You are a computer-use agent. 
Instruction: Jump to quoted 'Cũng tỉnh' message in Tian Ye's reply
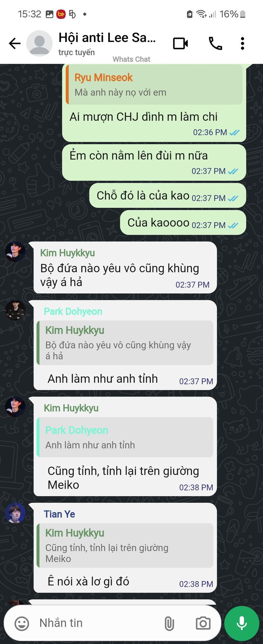pos(125,545)
